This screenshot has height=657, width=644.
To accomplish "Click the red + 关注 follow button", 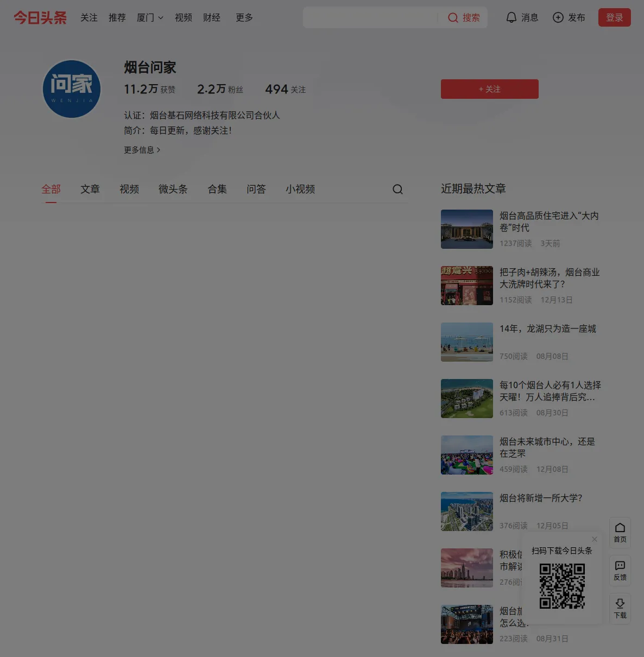I will click(x=490, y=89).
